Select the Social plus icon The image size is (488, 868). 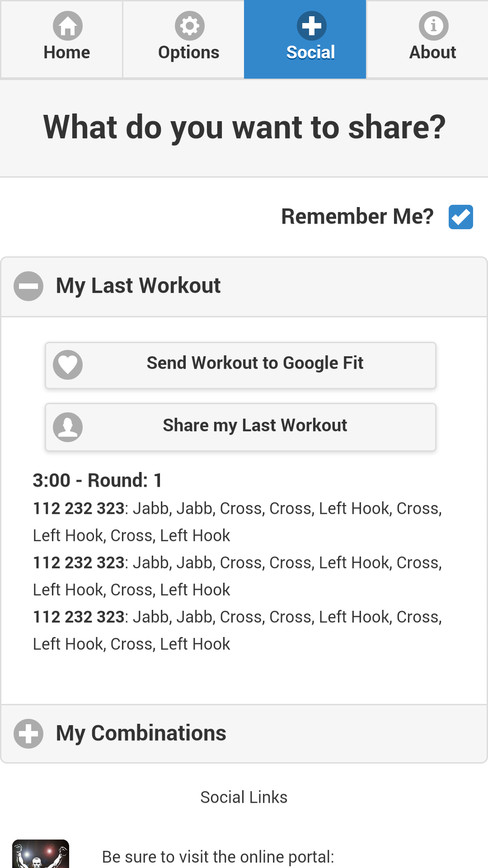pyautogui.click(x=312, y=26)
